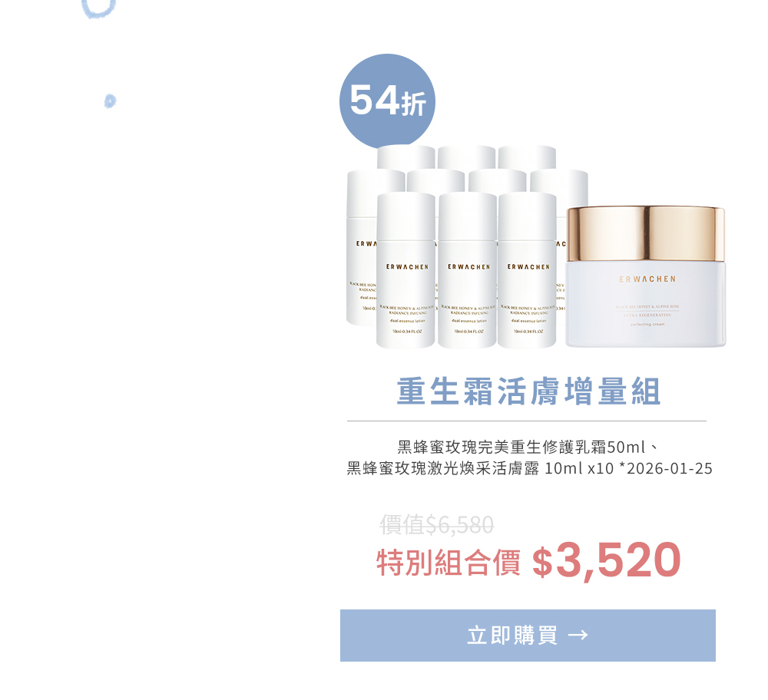The height and width of the screenshot is (700, 768).
Task: Click the divider line under product title
Action: coord(527,421)
